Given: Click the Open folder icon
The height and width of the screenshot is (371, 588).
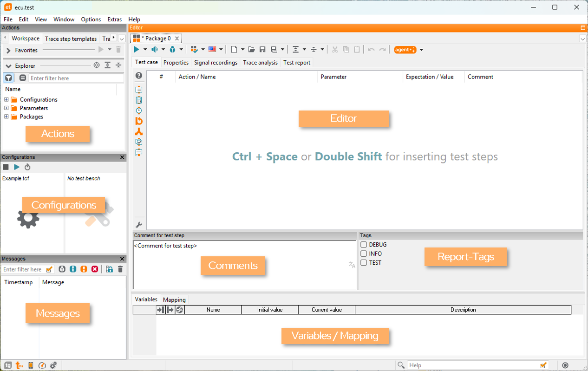Looking at the screenshot, I should tap(251, 49).
